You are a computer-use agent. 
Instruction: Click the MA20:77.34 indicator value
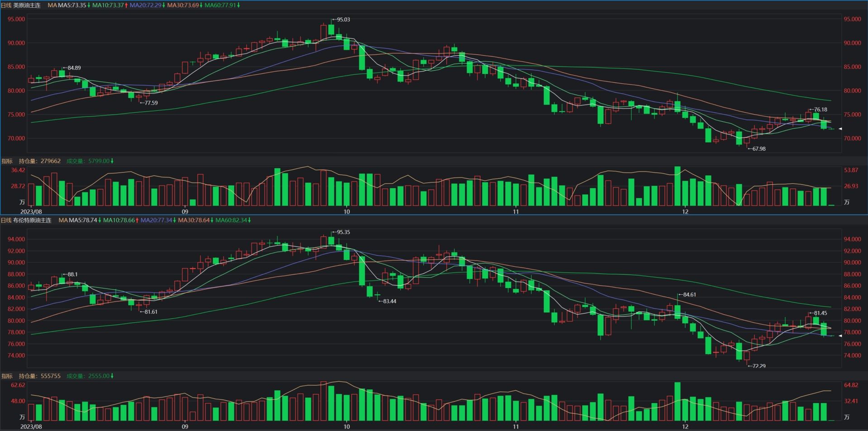click(x=157, y=220)
